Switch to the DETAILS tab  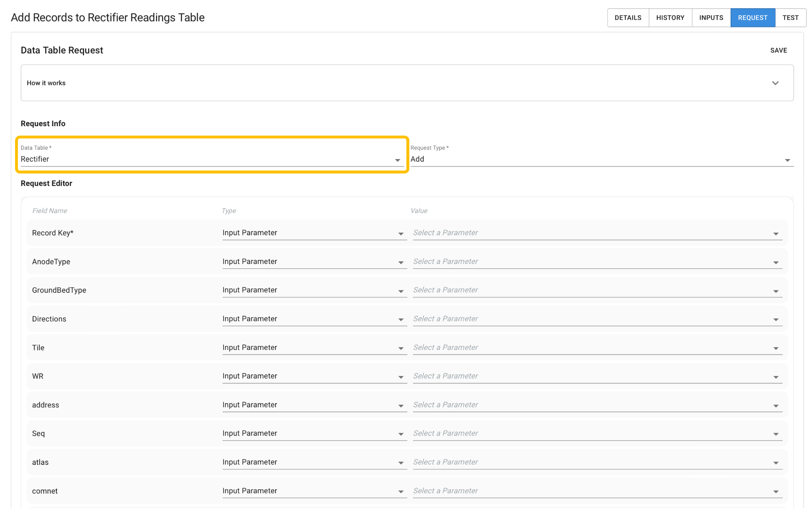[x=628, y=18]
